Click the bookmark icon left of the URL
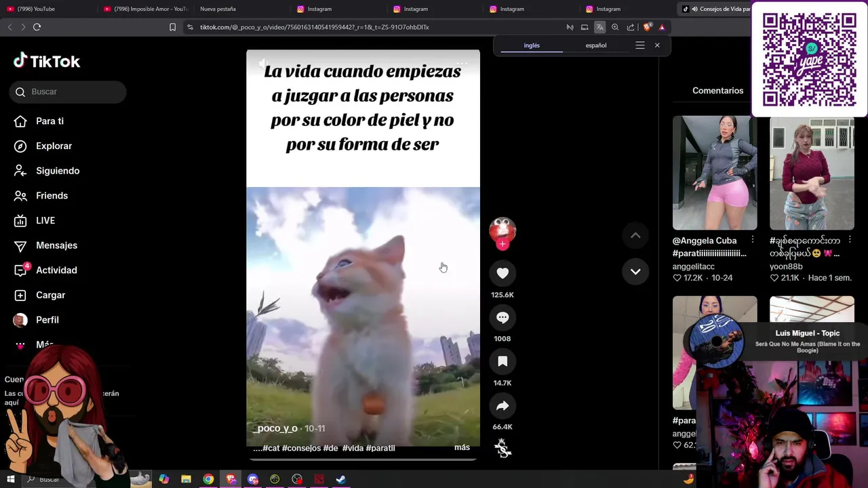This screenshot has height=488, width=868. (x=172, y=27)
